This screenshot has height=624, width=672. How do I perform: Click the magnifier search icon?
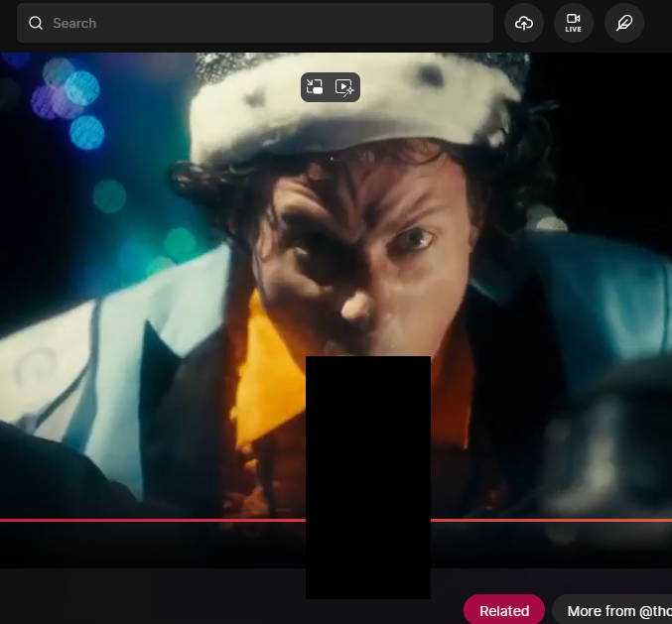pyautogui.click(x=36, y=23)
